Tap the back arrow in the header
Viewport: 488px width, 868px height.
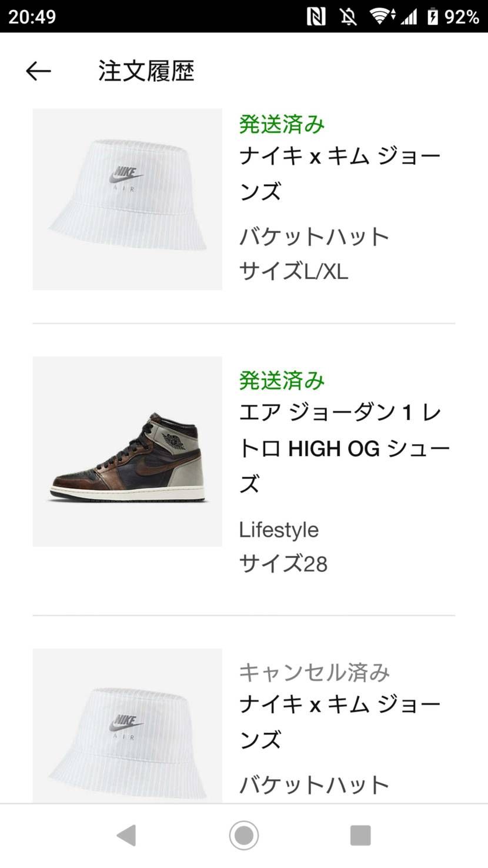[x=38, y=71]
